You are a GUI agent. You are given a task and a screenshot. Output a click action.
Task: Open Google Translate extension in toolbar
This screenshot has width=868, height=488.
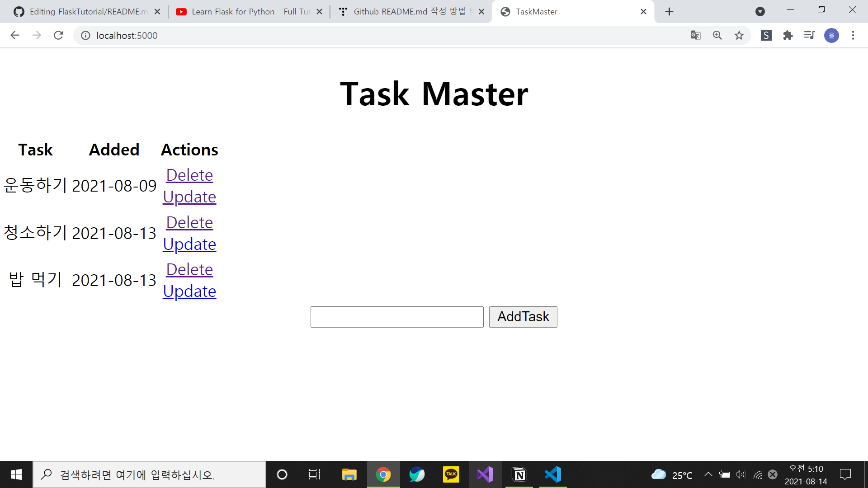695,35
